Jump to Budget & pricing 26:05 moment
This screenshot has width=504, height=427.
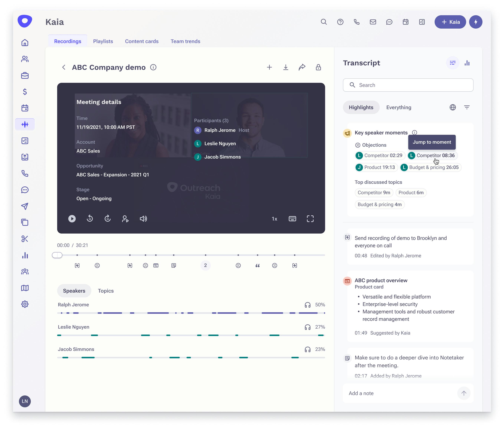431,167
